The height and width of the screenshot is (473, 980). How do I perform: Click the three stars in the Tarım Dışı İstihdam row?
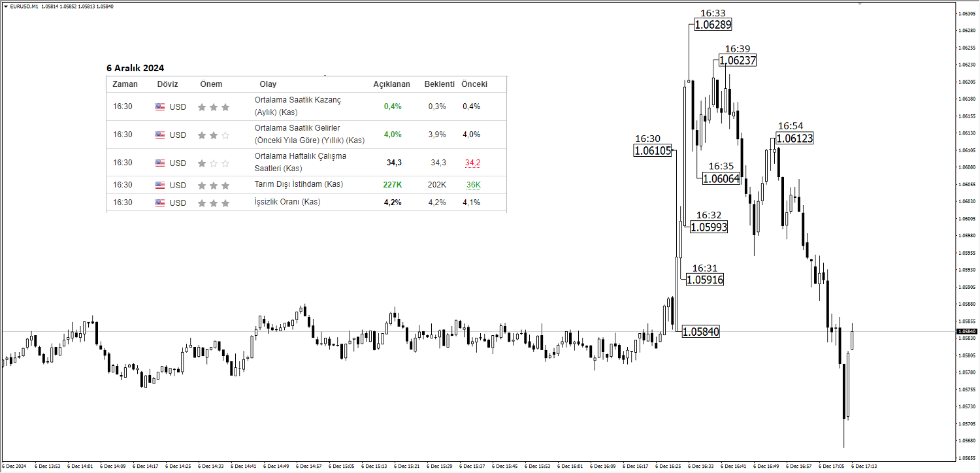pos(213,186)
